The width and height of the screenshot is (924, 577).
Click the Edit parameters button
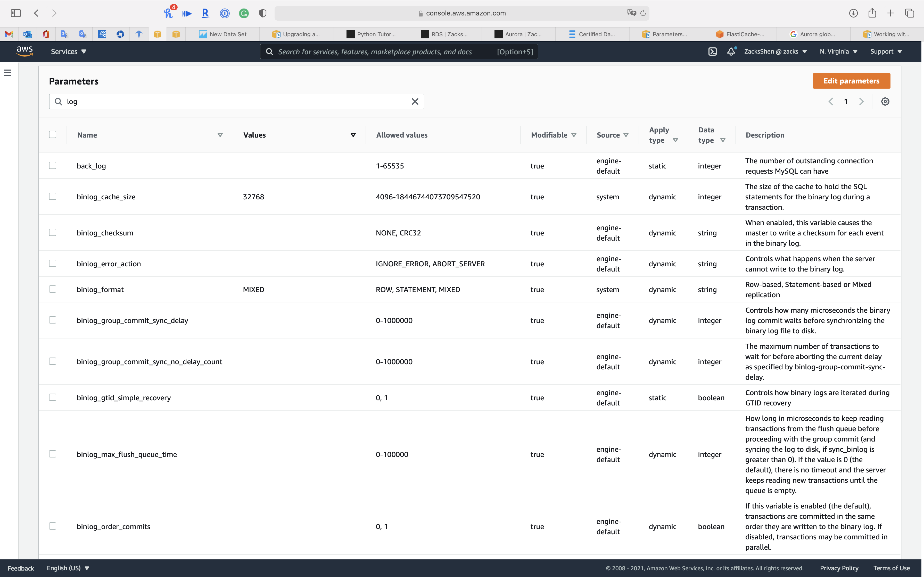(851, 81)
